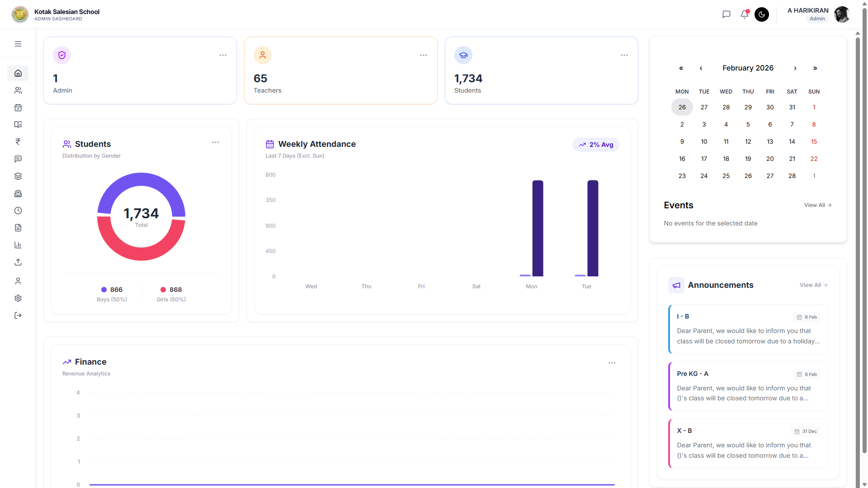Open the Fees section via rupee icon
868x488 pixels.
[18, 142]
